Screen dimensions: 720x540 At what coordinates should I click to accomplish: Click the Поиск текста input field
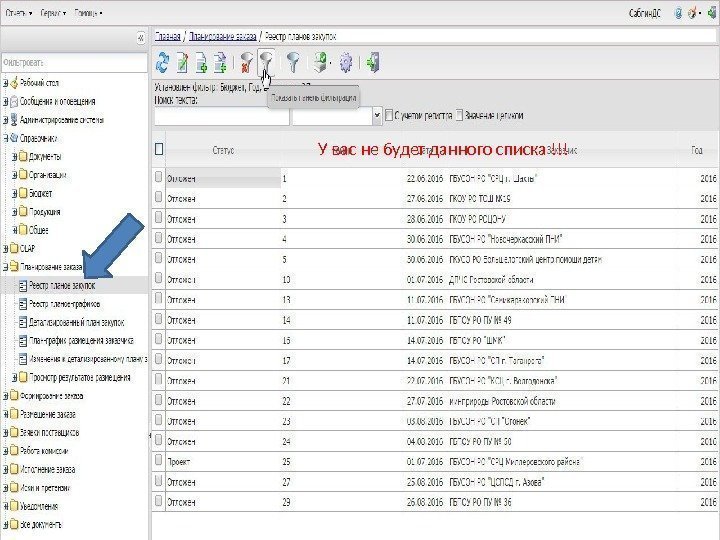point(222,116)
